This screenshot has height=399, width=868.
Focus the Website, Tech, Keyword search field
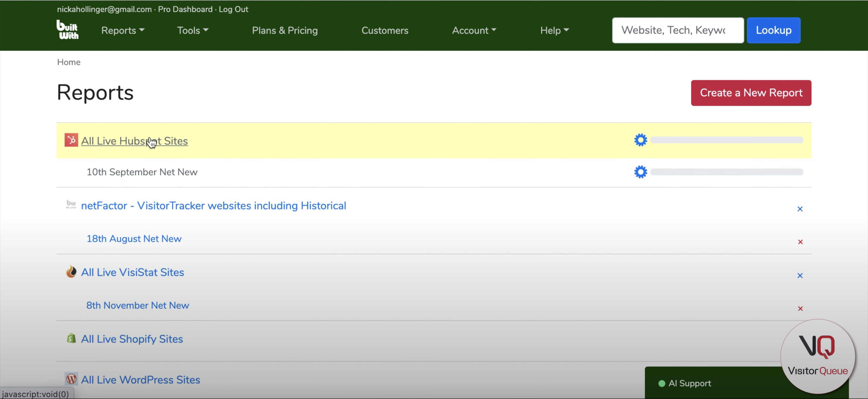pyautogui.click(x=678, y=30)
